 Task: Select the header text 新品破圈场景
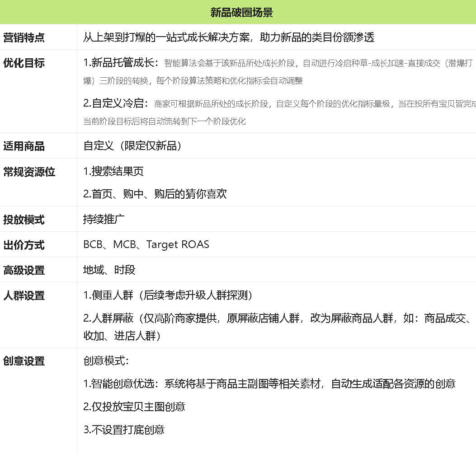(242, 13)
